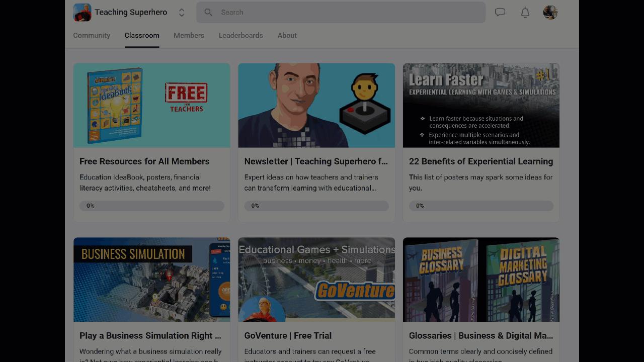
Task: Open the Newsletter course thumbnail
Action: 316,106
